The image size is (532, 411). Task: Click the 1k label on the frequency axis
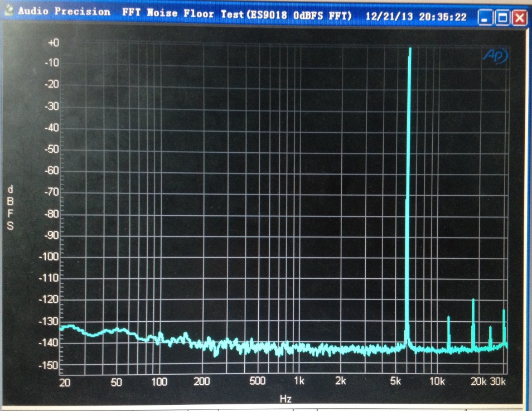tap(299, 381)
